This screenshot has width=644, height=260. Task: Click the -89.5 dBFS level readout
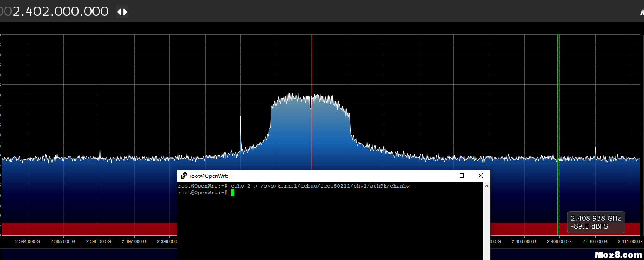(590, 226)
